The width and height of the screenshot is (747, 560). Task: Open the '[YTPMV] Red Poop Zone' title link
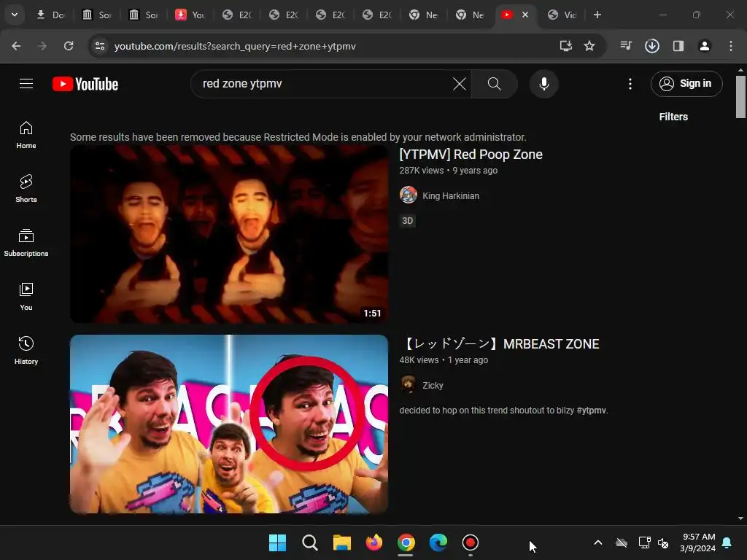tap(471, 155)
